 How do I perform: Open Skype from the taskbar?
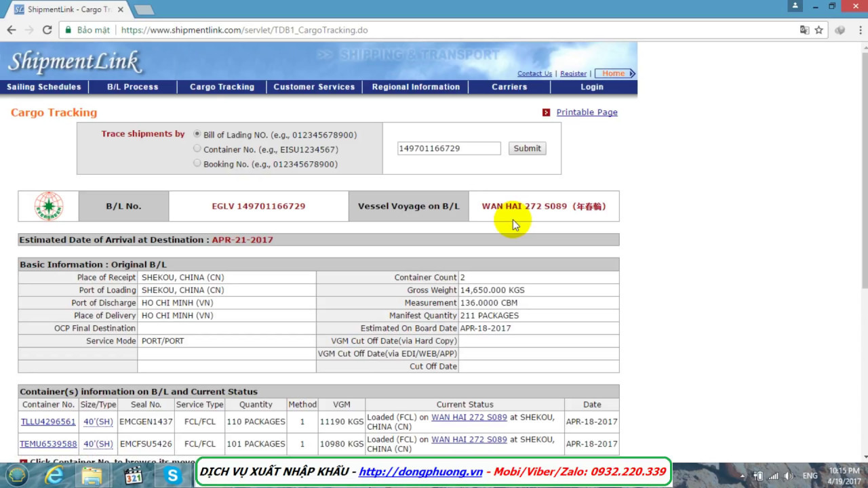pos(173,476)
